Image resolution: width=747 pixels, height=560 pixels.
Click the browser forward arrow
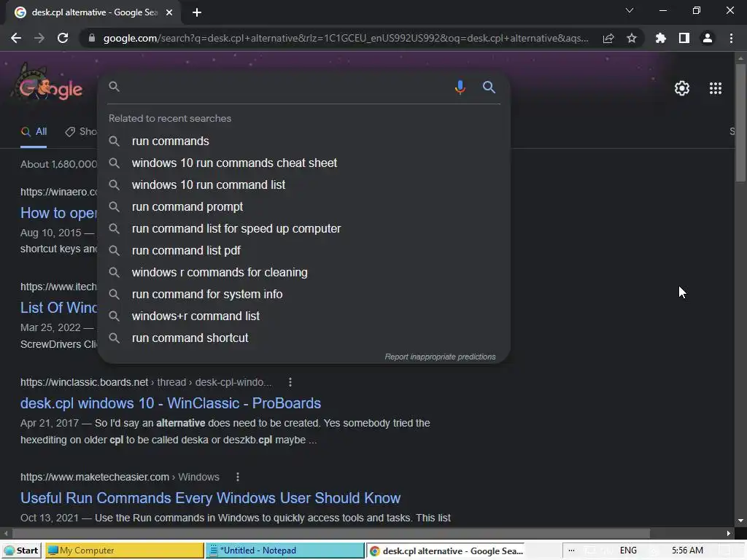pos(39,38)
